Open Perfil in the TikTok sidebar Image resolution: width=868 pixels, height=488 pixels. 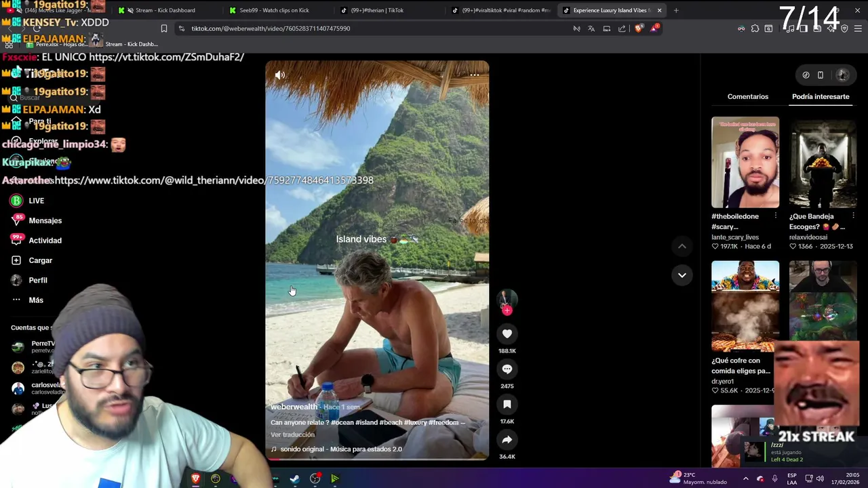(29, 280)
